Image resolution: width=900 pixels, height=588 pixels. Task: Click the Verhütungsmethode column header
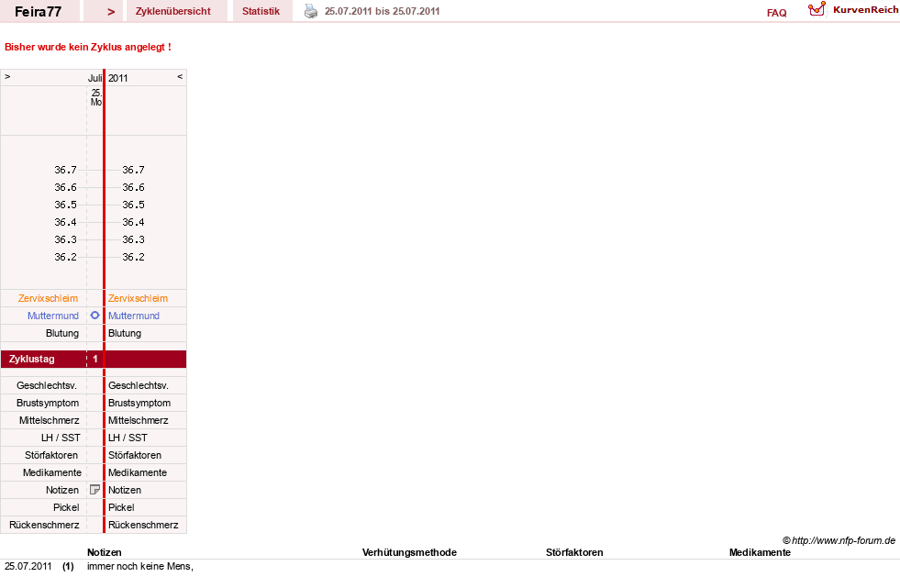coord(409,552)
